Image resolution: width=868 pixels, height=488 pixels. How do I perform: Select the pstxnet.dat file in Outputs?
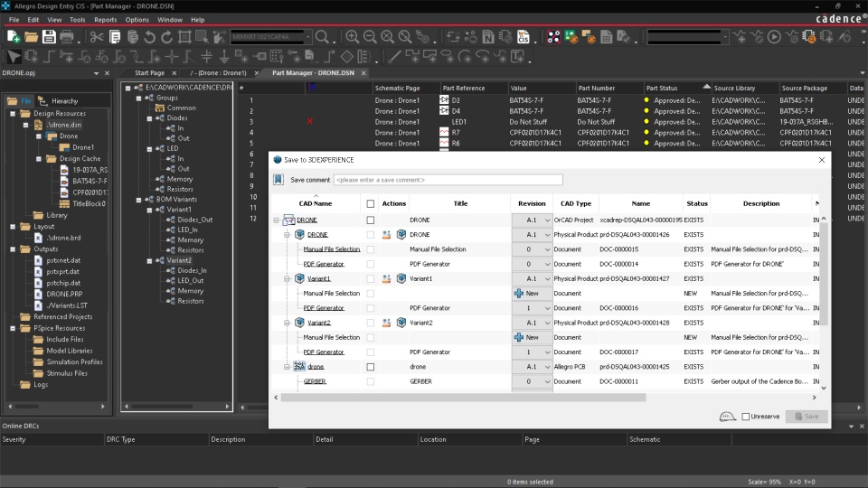click(x=63, y=260)
